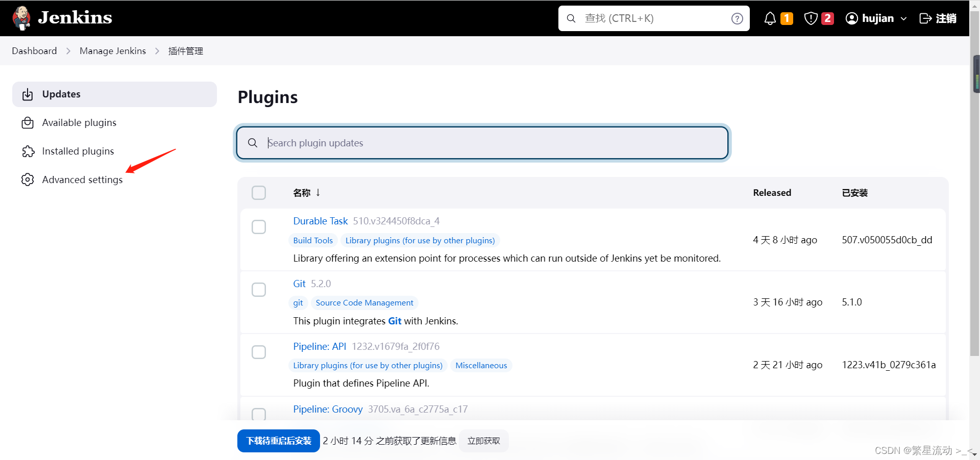
Task: Click the hujian user avatar icon
Action: [851, 18]
